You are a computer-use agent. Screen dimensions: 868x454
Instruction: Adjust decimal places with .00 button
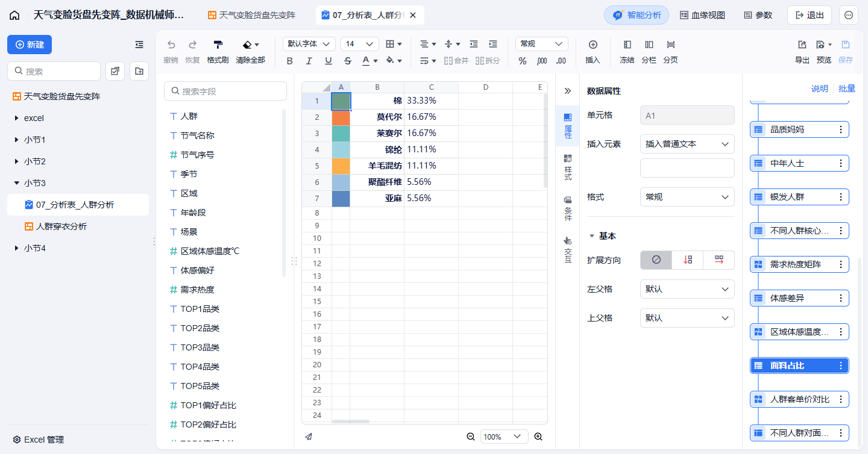[561, 60]
